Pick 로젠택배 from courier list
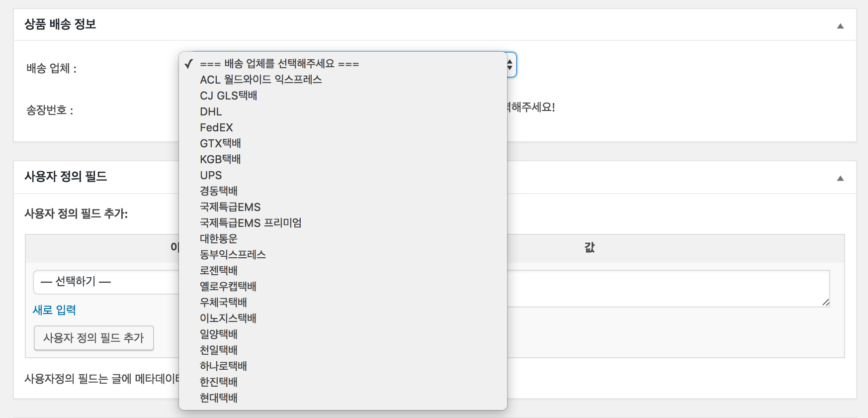Viewport: 868px width, 418px height. coord(343,271)
